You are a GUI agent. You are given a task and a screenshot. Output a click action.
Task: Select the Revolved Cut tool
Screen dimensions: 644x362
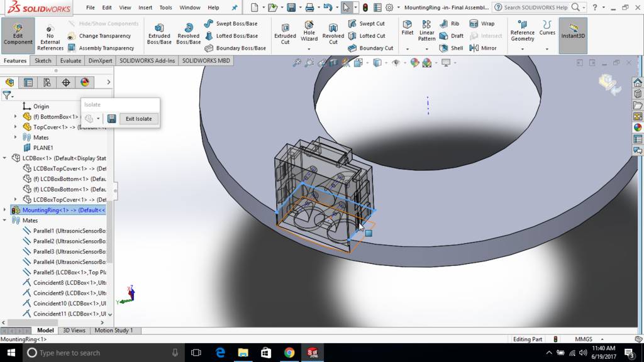pos(333,34)
